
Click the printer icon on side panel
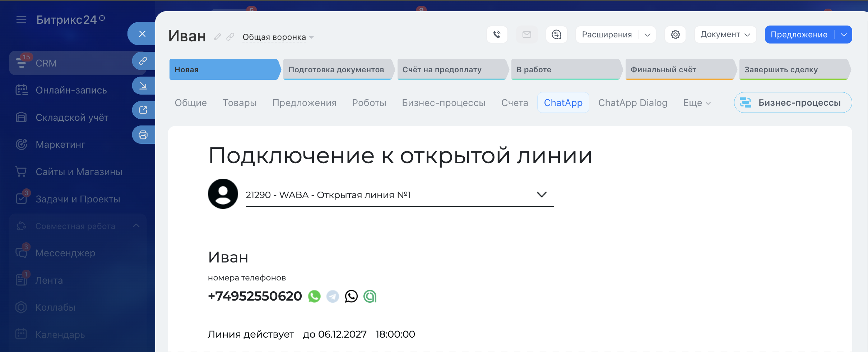pyautogui.click(x=143, y=135)
